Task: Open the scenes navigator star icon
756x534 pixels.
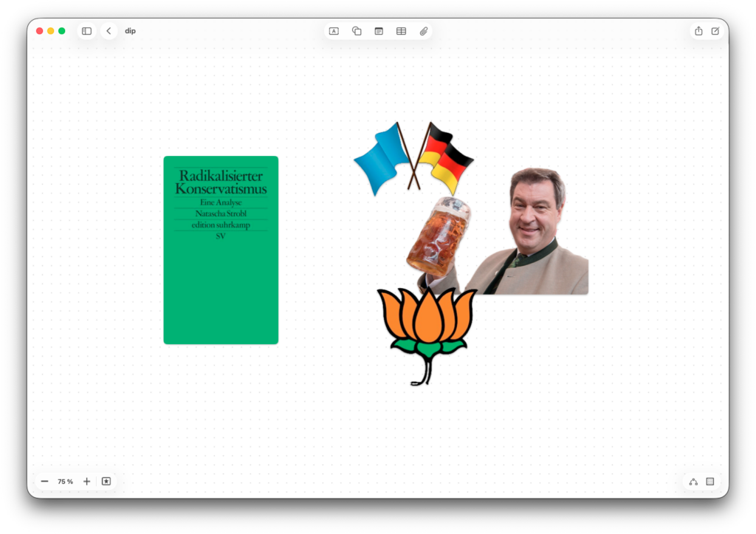Action: (x=106, y=482)
